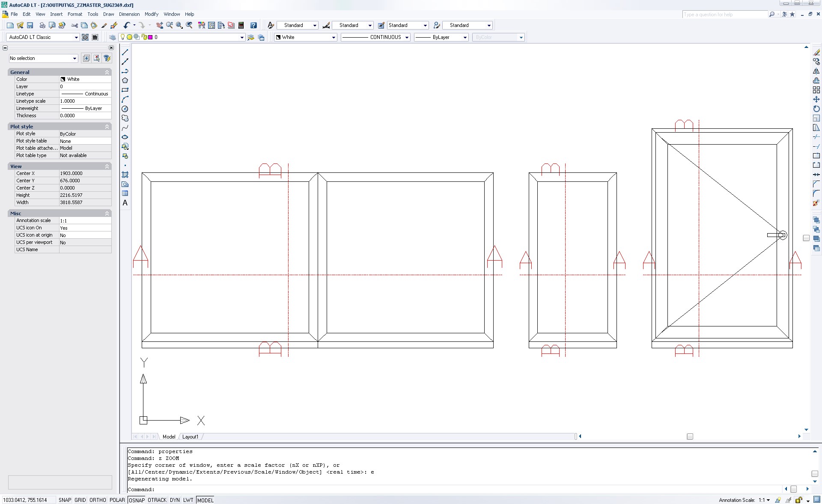Viewport: 822px width, 504px height.
Task: Activate the Zoom realtime magnifier icon
Action: 170,25
